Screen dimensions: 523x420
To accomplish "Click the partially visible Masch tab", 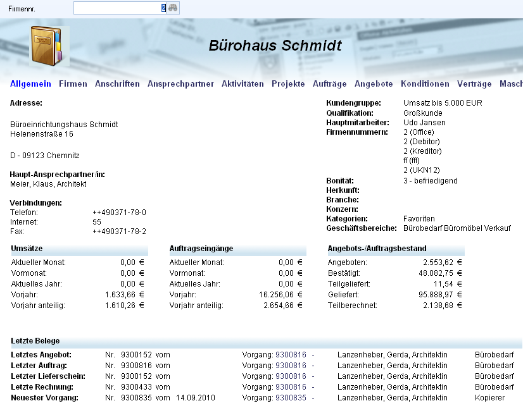I will pyautogui.click(x=511, y=84).
